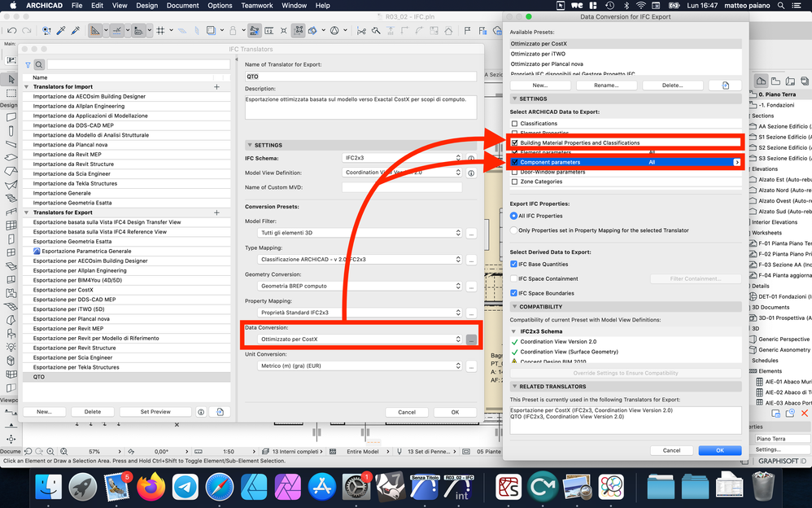
Task: Select Esportazione per CostX translator
Action: click(126, 290)
